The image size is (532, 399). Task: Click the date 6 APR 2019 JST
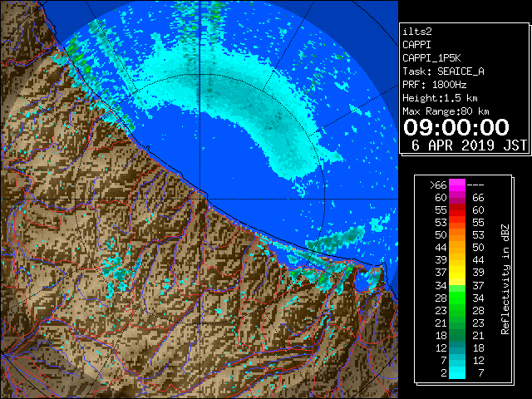click(469, 145)
